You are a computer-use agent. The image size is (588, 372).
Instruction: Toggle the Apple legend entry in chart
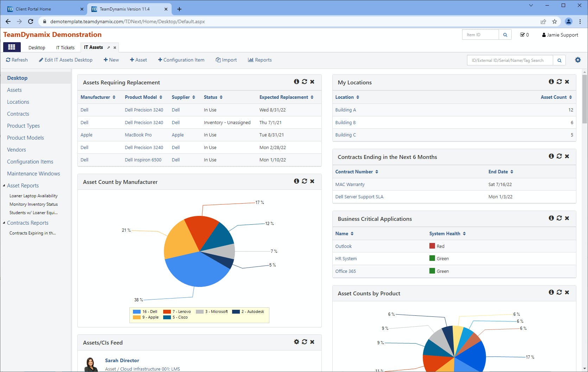(146, 317)
